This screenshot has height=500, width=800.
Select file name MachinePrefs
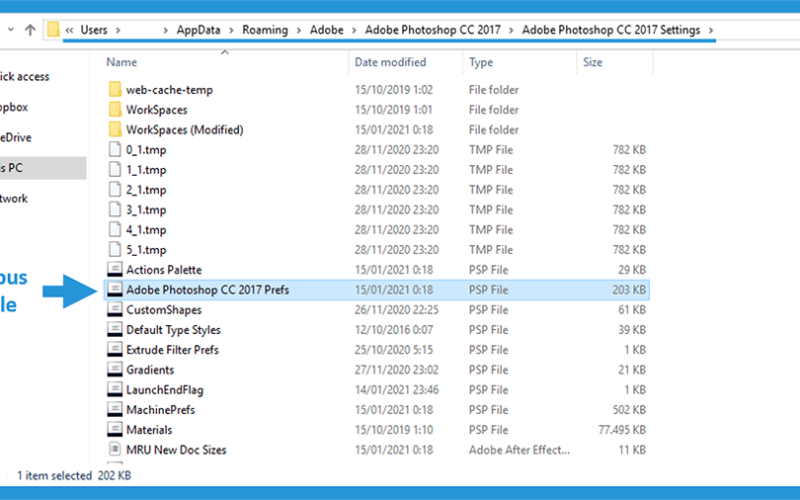[x=161, y=410]
